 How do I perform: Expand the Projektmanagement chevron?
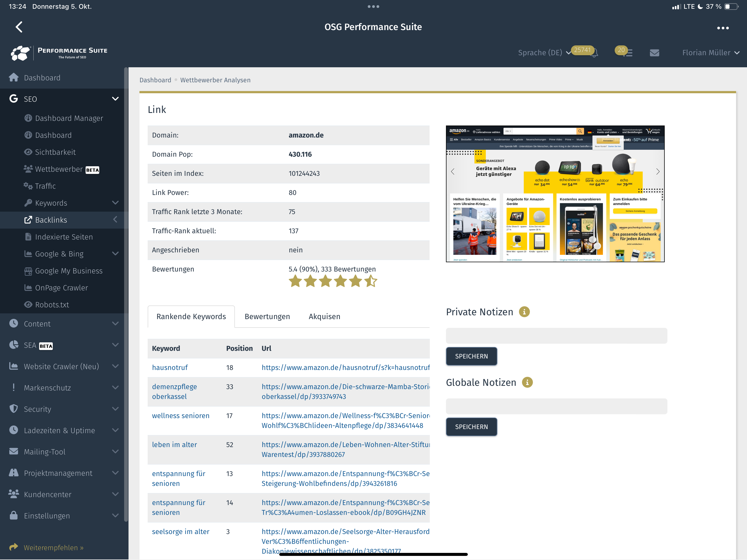click(x=115, y=473)
